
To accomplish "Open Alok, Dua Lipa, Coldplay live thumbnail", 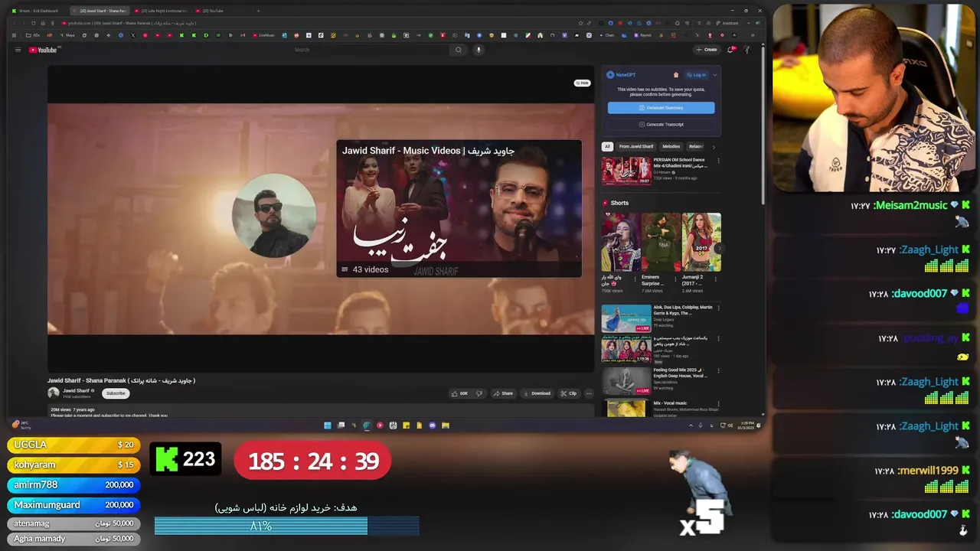I will click(x=626, y=318).
